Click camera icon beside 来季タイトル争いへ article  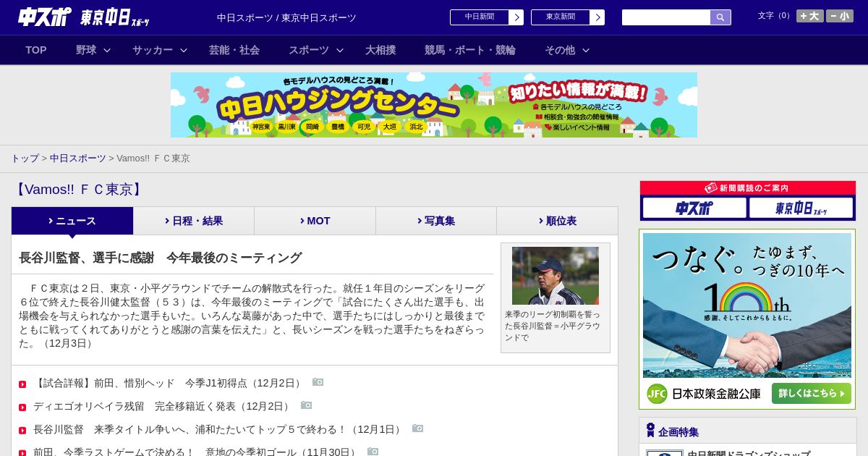pos(417,428)
